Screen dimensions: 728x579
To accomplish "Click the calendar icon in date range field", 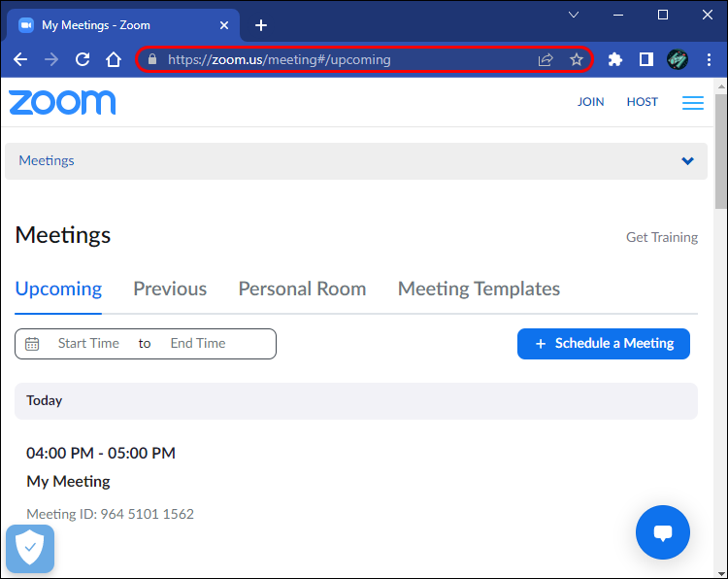I will (x=32, y=343).
